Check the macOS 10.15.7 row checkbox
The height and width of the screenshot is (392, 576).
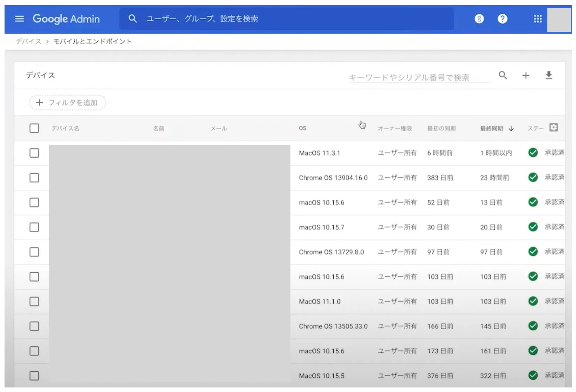[34, 227]
